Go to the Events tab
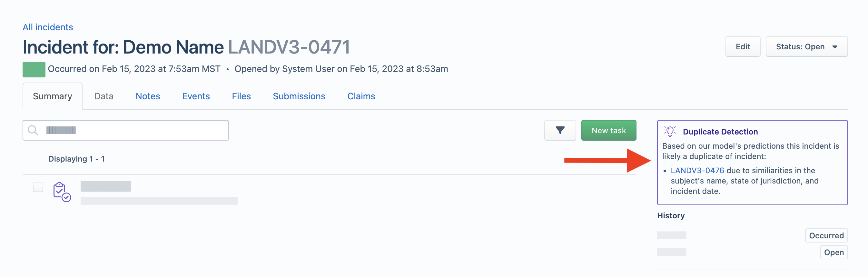 [196, 96]
